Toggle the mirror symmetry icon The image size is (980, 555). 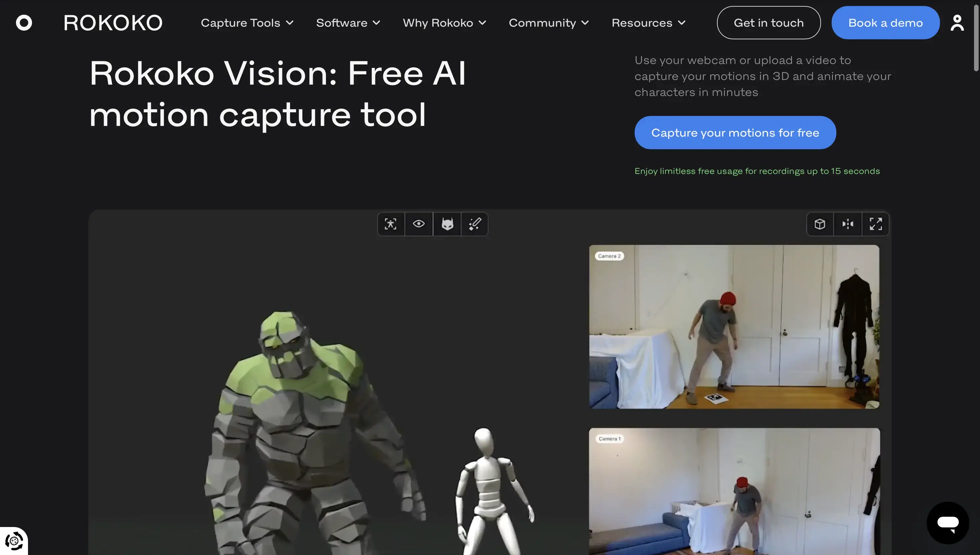tap(848, 224)
